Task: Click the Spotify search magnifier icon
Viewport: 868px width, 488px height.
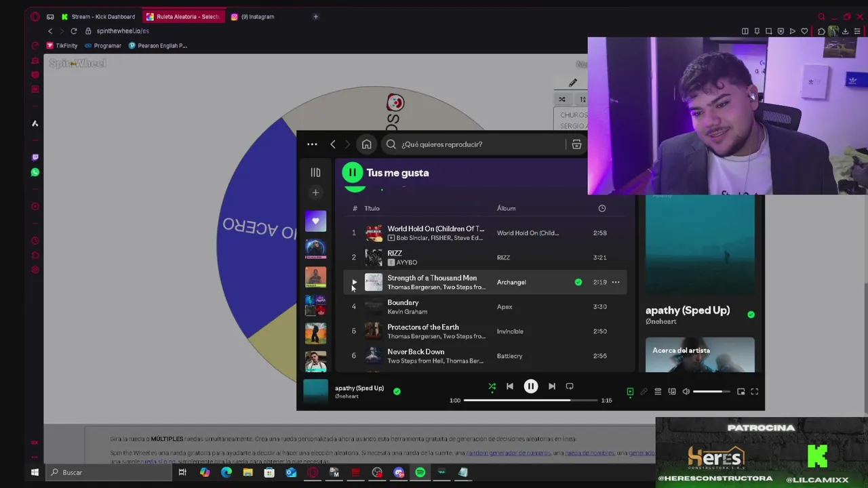Action: [x=391, y=144]
